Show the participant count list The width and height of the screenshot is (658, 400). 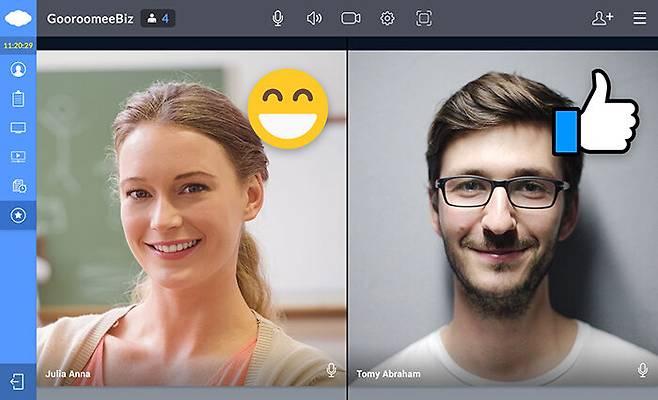157,18
